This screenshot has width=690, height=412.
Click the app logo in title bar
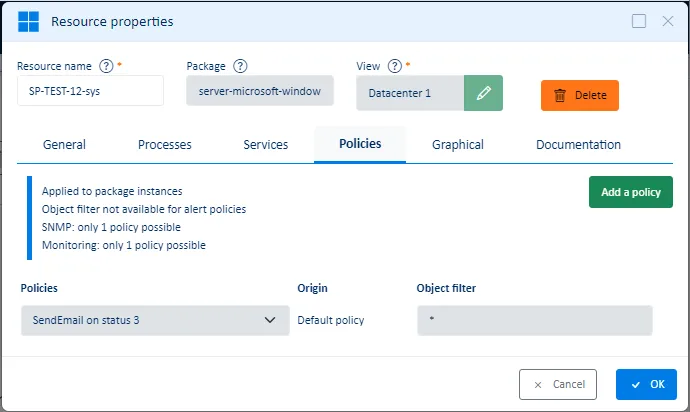pyautogui.click(x=28, y=21)
